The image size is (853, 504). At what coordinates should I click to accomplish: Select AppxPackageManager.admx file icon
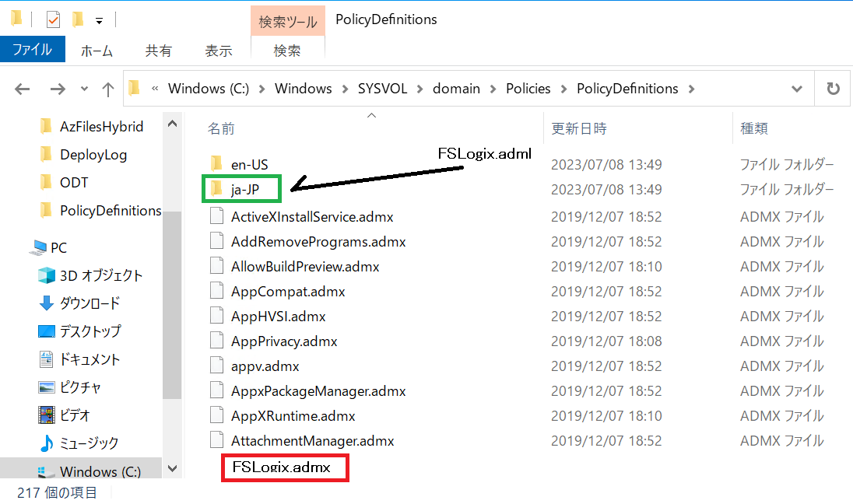[216, 390]
